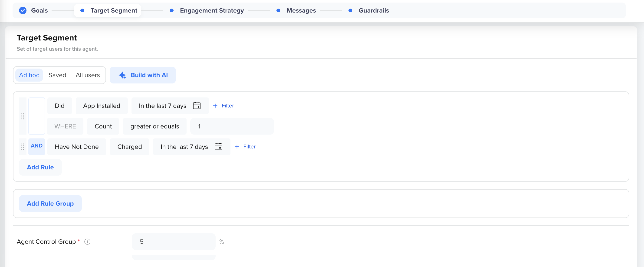Toggle the AND rule connector
Viewport: 644px width, 267px height.
click(36, 147)
